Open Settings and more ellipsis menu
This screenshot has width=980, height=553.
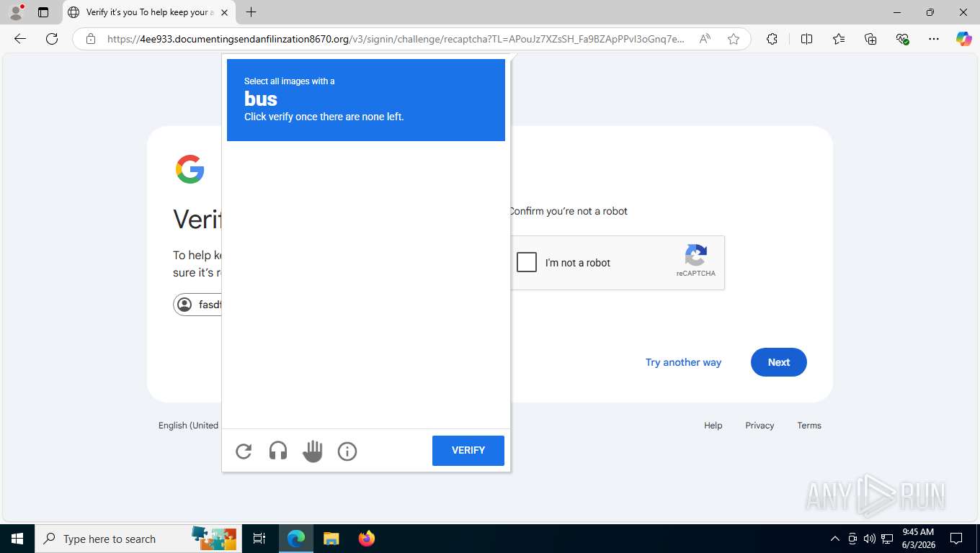[x=934, y=39]
